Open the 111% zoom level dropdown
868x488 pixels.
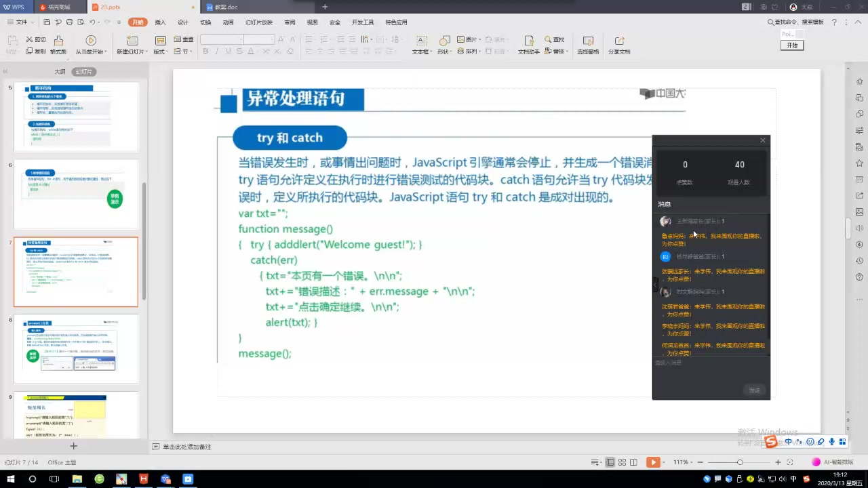pyautogui.click(x=684, y=462)
